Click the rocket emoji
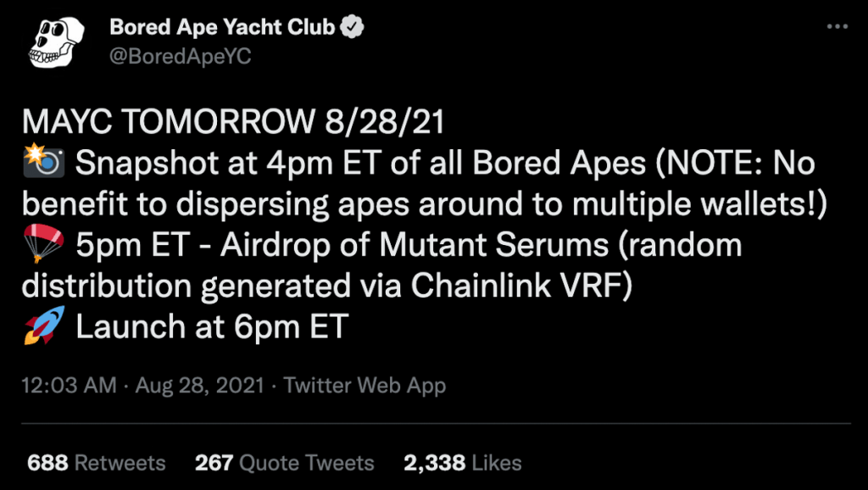Image resolution: width=868 pixels, height=490 pixels. pyautogui.click(x=43, y=327)
